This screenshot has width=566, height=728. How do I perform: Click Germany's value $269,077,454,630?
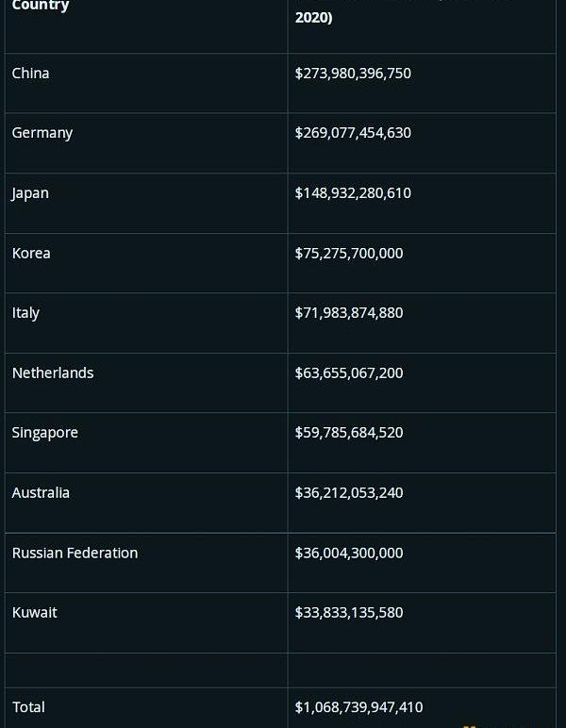click(x=353, y=133)
